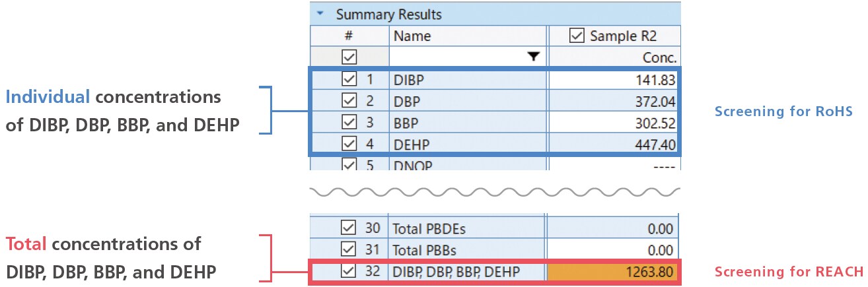Uncheck the row 2 DBP checkbox

pyautogui.click(x=349, y=101)
